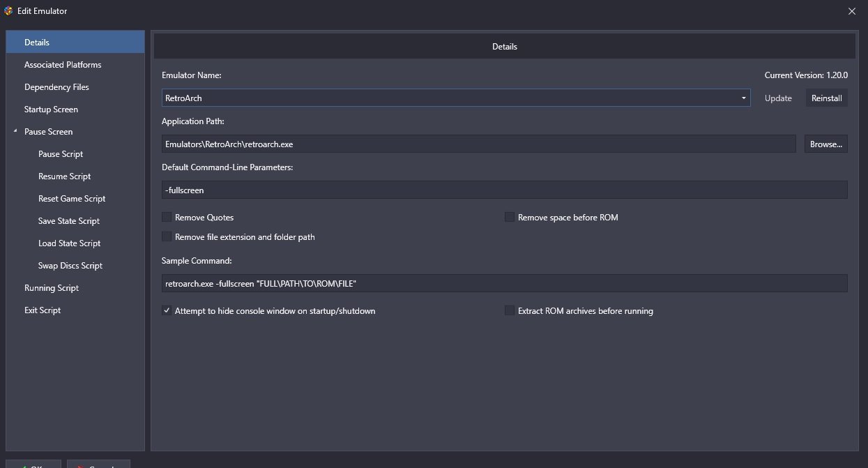Click the 'Current Version: 1.20.0' text
This screenshot has width=868, height=468.
point(806,75)
